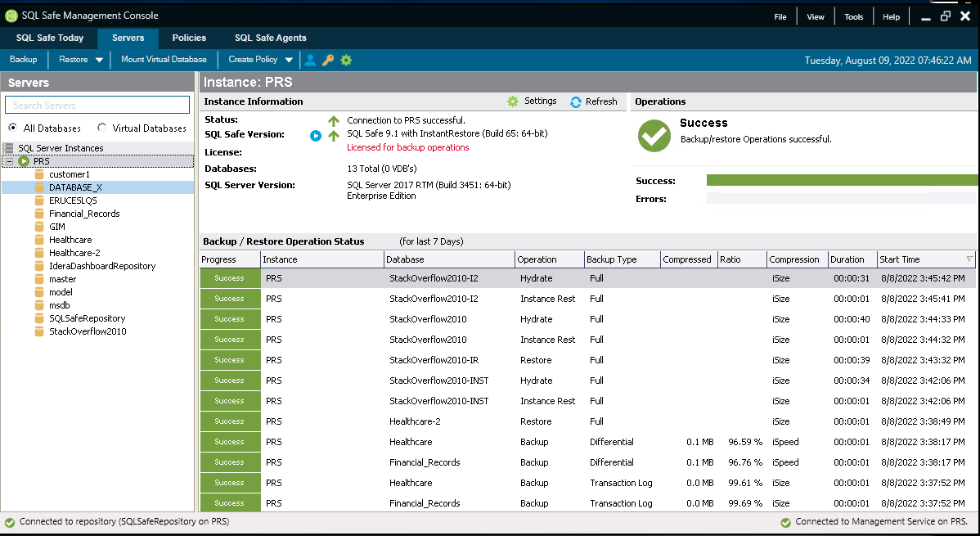
Task: Click the Restore toolbar button label
Action: point(73,60)
